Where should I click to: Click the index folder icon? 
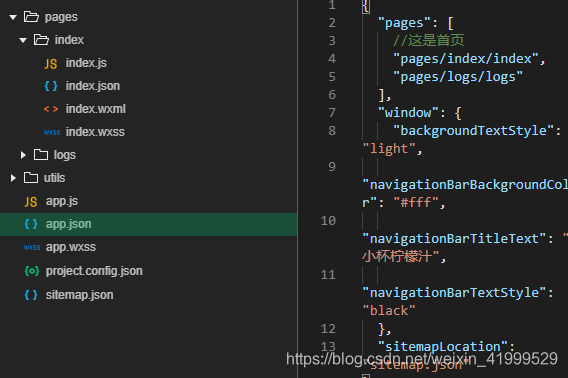point(41,40)
